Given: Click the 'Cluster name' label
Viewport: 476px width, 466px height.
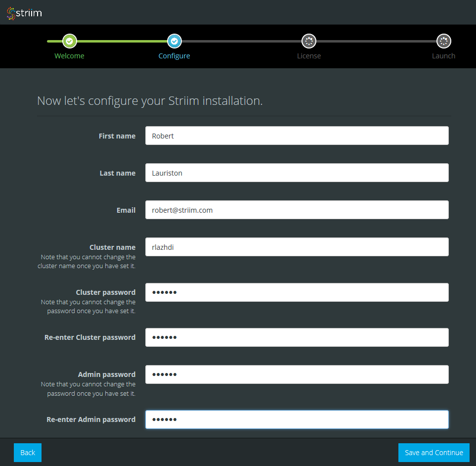Looking at the screenshot, I should (x=112, y=247).
